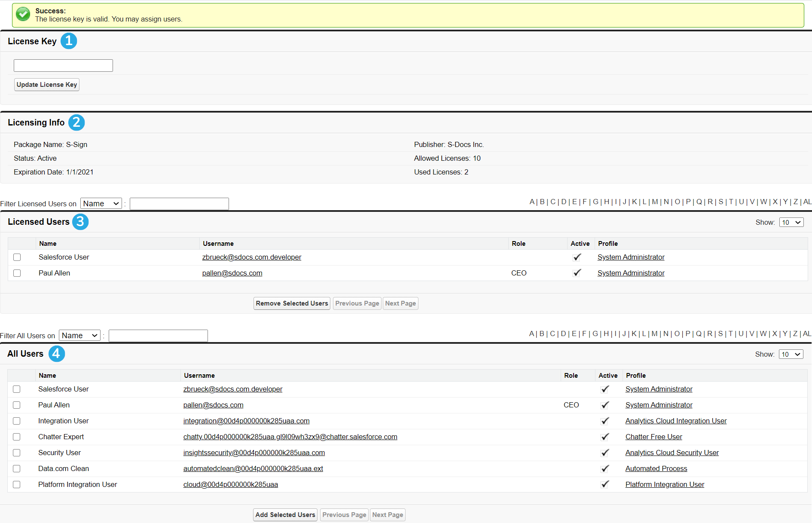The height and width of the screenshot is (523, 812).
Task: Click Username column header in Licensed Users
Action: [x=218, y=244]
